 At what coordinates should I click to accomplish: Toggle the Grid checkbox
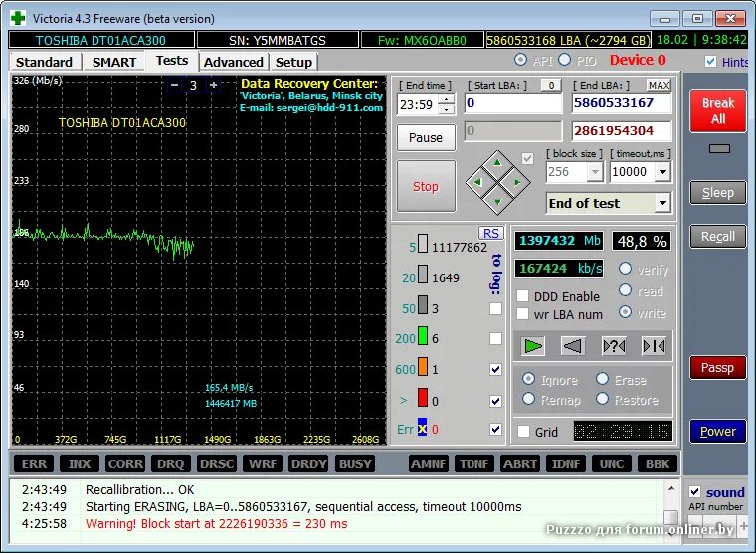523,431
